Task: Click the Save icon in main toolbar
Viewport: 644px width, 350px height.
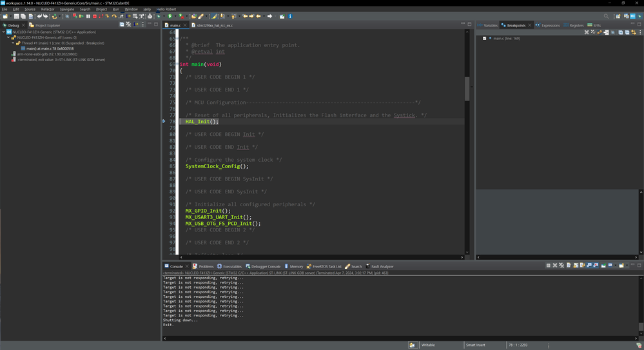Action: pos(15,16)
